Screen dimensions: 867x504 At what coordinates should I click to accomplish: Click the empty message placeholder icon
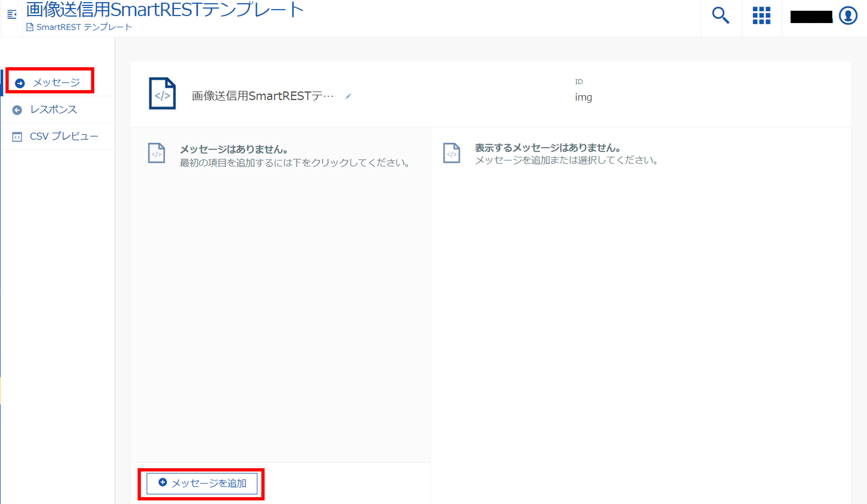157,154
